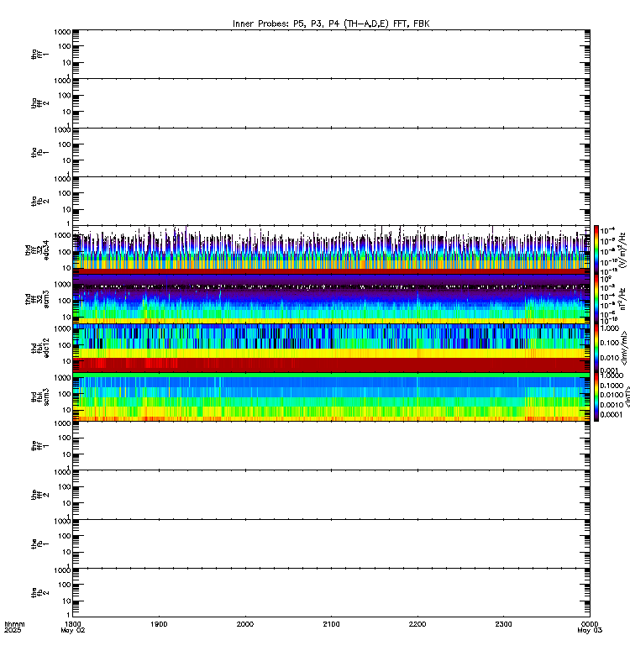Click the thd fbk edc12 filter bank panel

(x=331, y=348)
